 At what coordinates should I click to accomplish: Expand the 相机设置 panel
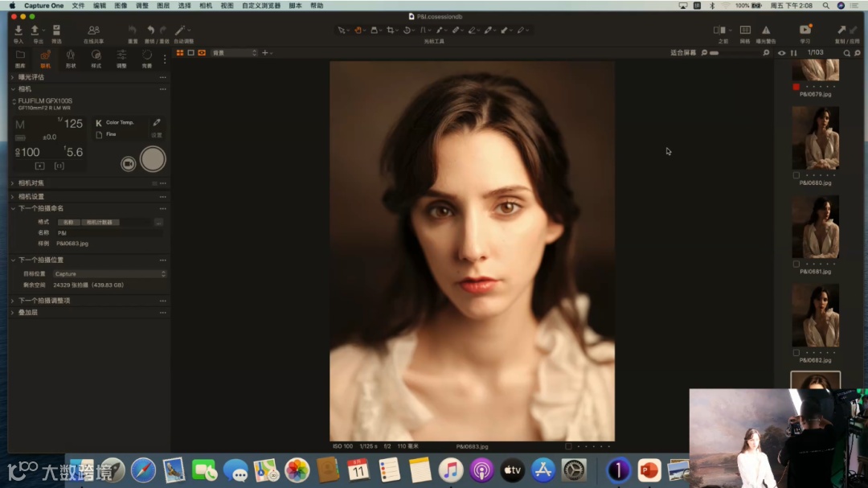13,197
